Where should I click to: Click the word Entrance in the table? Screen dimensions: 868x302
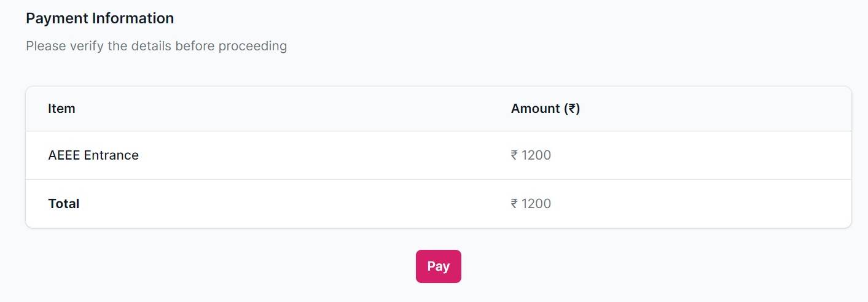(x=111, y=155)
